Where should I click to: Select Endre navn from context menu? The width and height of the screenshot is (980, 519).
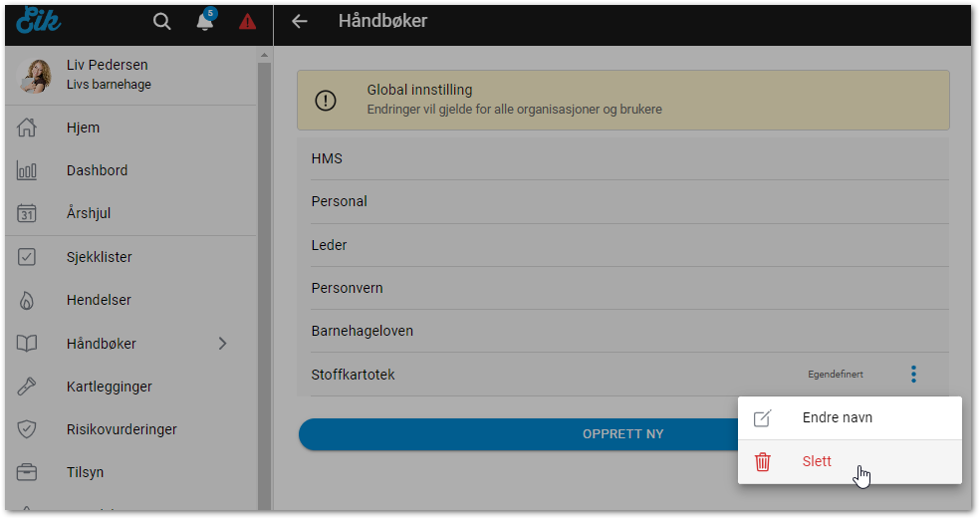point(837,417)
